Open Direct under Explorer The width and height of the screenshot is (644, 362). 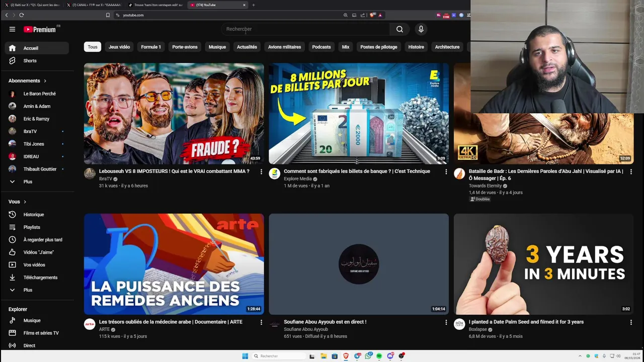37,346
